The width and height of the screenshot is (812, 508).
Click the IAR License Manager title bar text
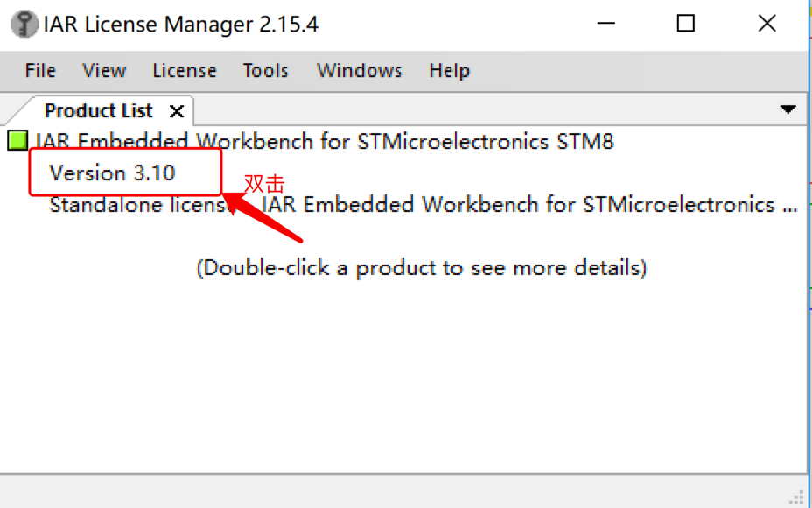point(181,25)
